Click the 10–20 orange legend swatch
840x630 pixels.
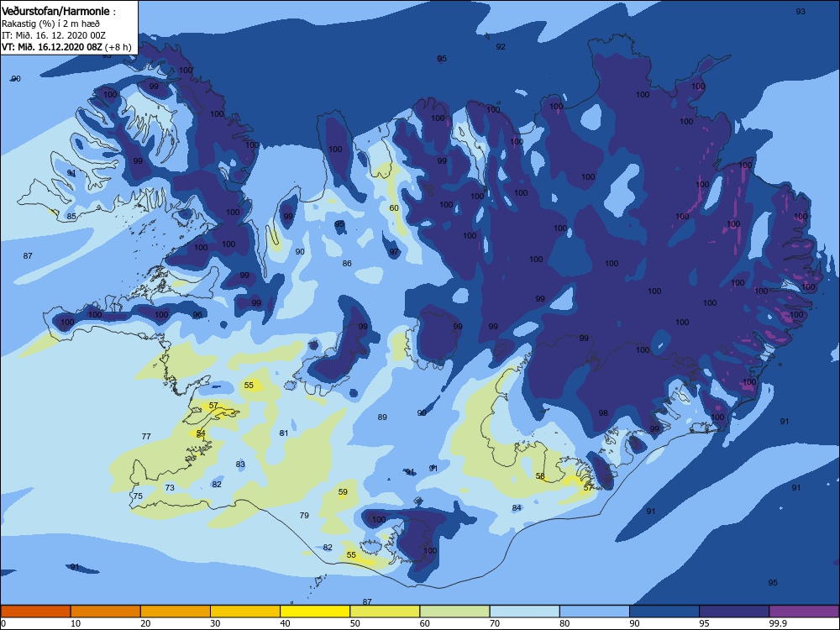(106, 612)
